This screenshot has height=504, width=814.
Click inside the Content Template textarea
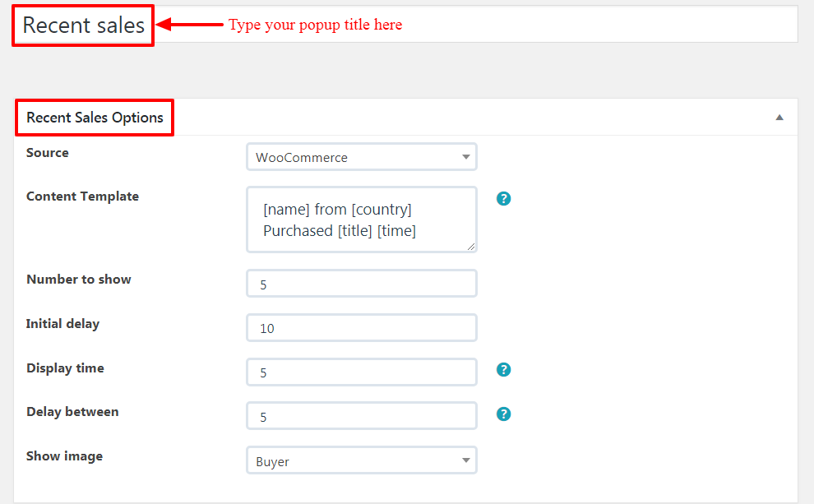361,220
